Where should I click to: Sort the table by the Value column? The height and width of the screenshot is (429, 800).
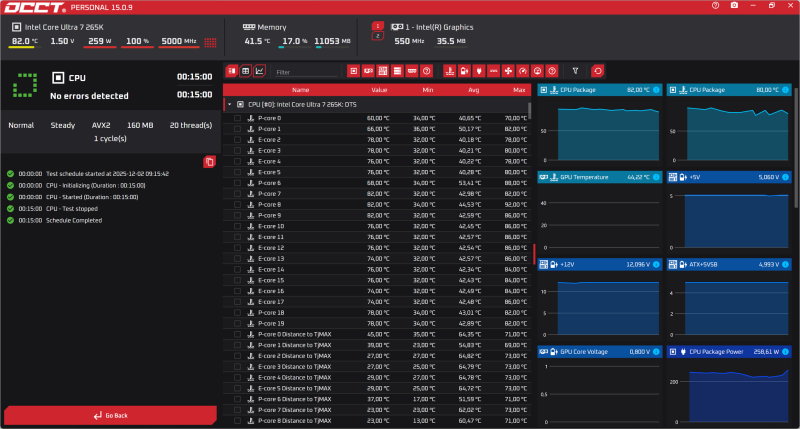click(379, 90)
